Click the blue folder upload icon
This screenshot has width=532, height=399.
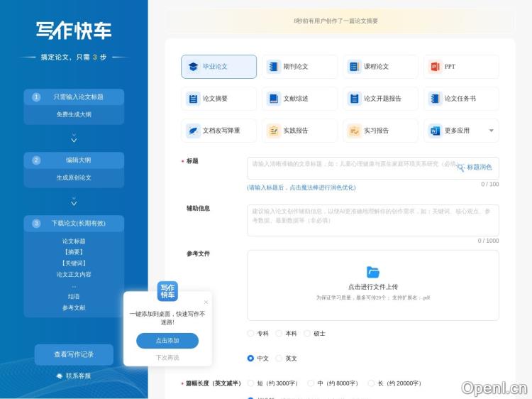(373, 272)
